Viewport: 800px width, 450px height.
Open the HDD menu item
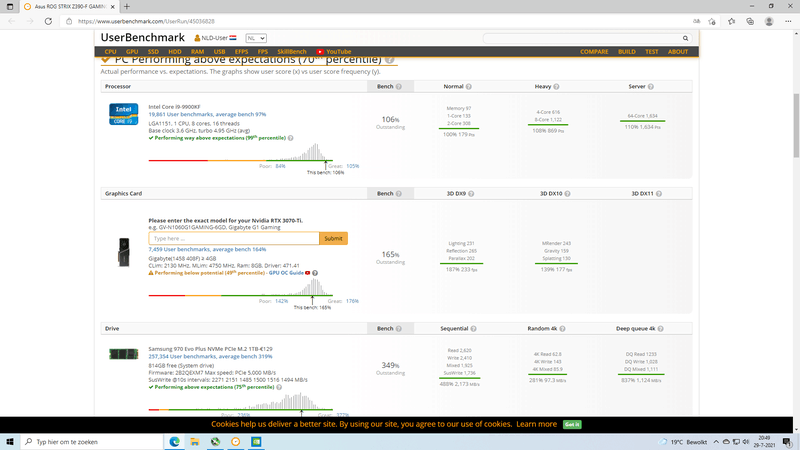[x=174, y=52]
